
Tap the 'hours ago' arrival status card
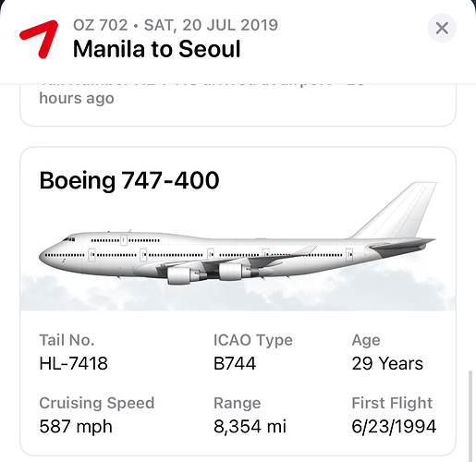(238, 104)
